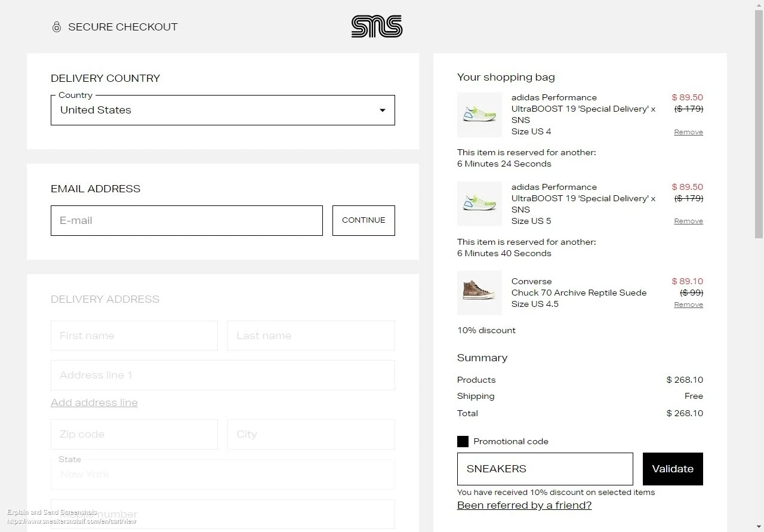
Task: Click the Address line 1 field
Action: (x=223, y=375)
